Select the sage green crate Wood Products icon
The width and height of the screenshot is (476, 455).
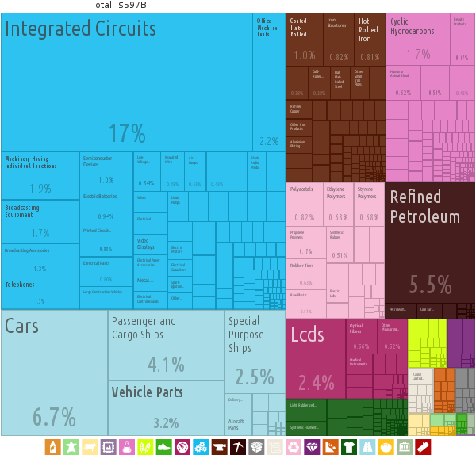point(405,447)
